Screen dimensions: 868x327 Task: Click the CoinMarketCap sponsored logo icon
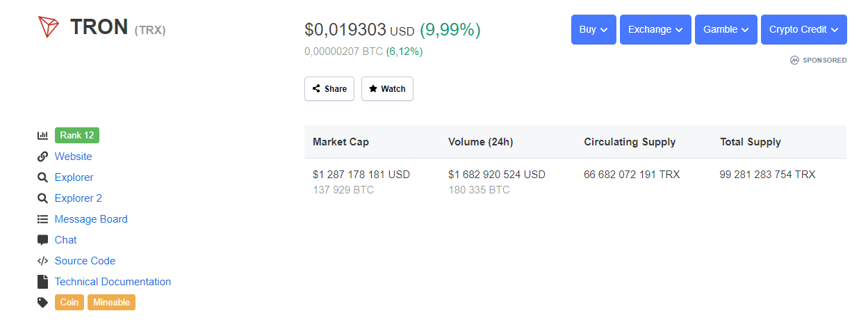point(794,61)
